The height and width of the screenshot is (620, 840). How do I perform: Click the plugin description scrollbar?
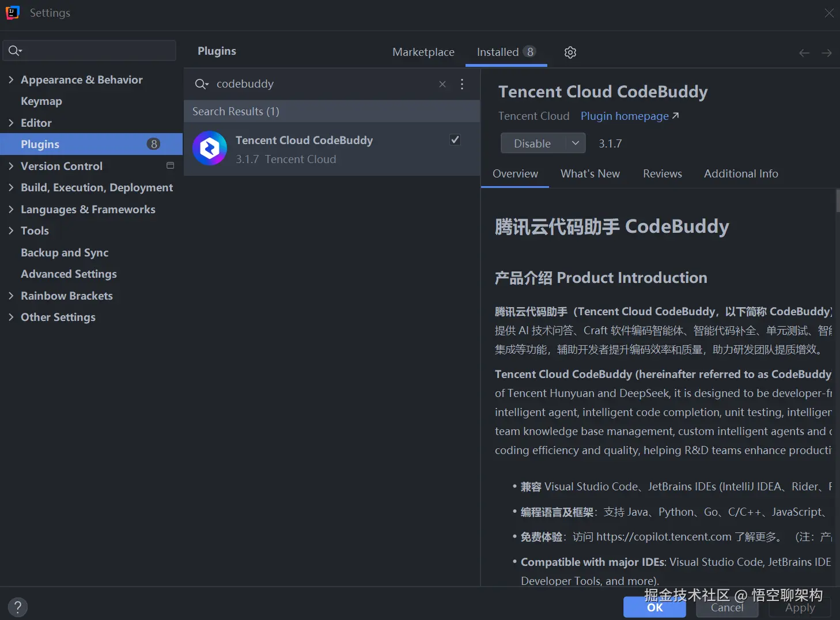(x=838, y=201)
